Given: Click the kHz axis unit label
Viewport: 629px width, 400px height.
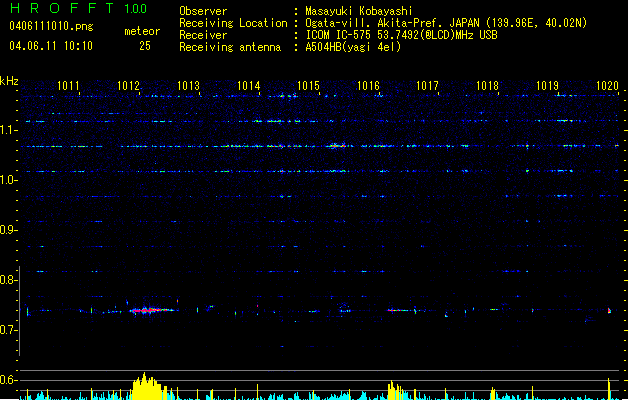Looking at the screenshot, I should point(9,81).
